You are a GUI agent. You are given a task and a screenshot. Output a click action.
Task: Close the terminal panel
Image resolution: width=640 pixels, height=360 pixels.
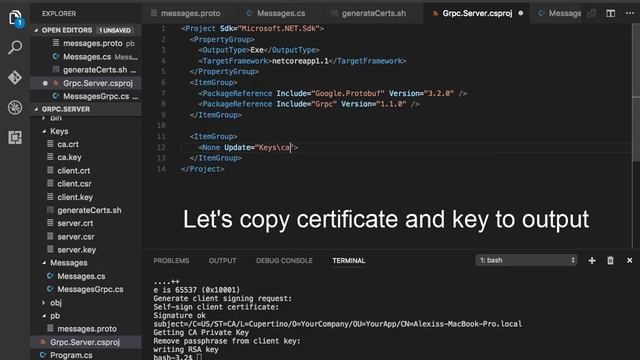629,260
